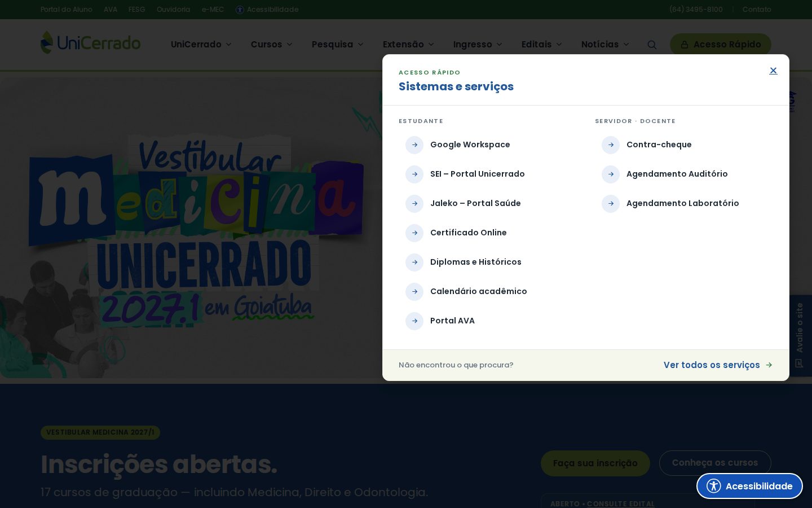This screenshot has width=812, height=508.
Task: Click the Faça sua inscrição button
Action: [595, 463]
